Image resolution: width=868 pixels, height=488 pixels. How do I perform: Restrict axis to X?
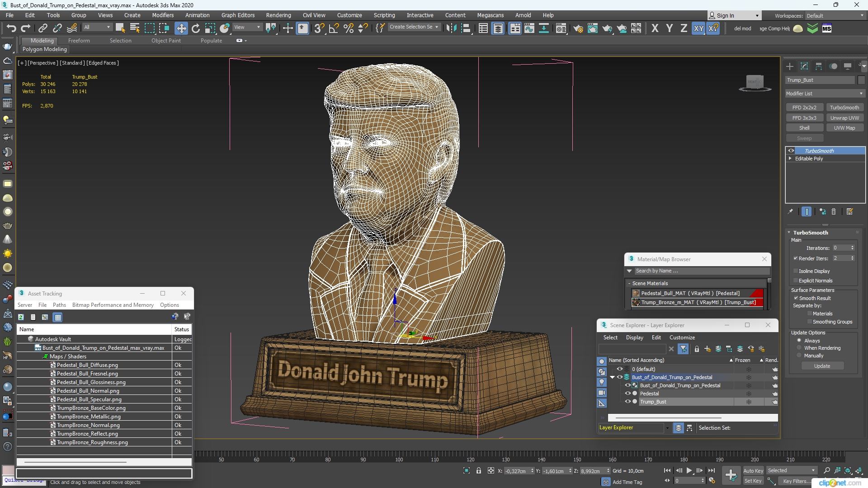click(655, 28)
